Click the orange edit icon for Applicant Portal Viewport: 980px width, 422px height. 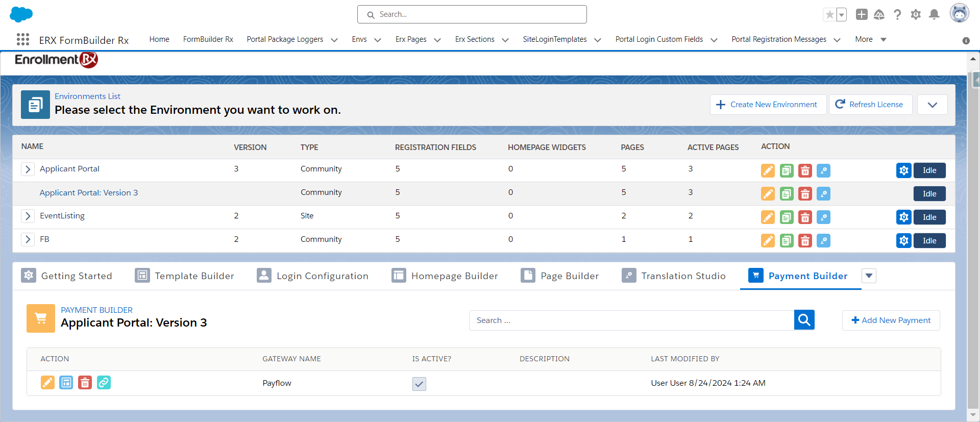click(x=768, y=170)
